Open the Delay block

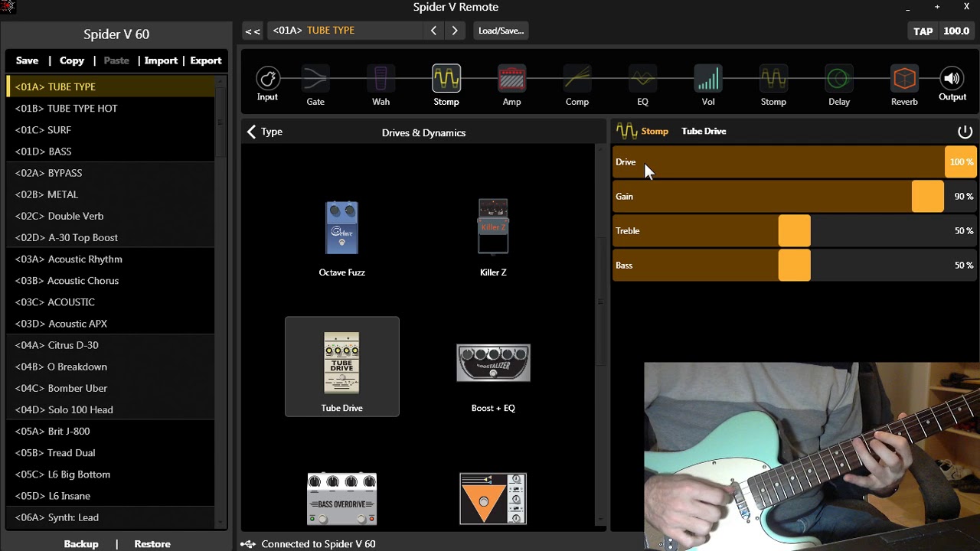(x=839, y=86)
